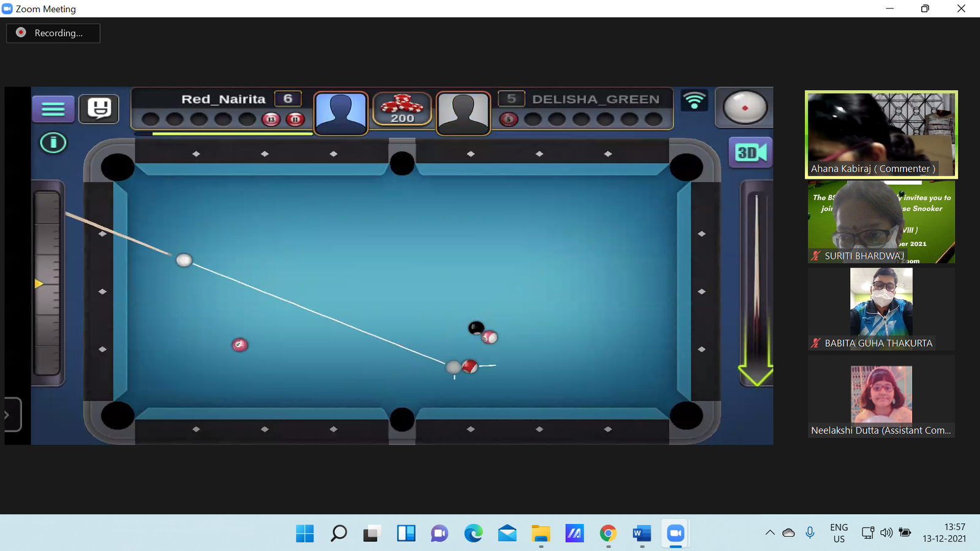This screenshot has height=551, width=980.
Task: Click the red ball in DELISHA_GREEN's tray
Action: coord(508,119)
